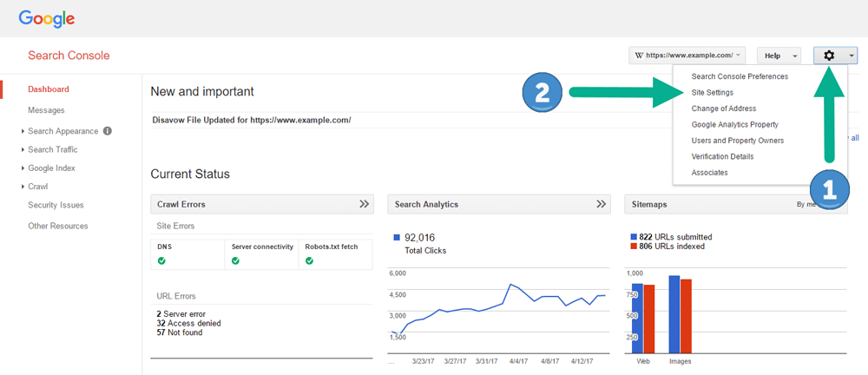This screenshot has width=868, height=375.
Task: Click the blue Total Clicks legend square
Action: click(x=397, y=238)
